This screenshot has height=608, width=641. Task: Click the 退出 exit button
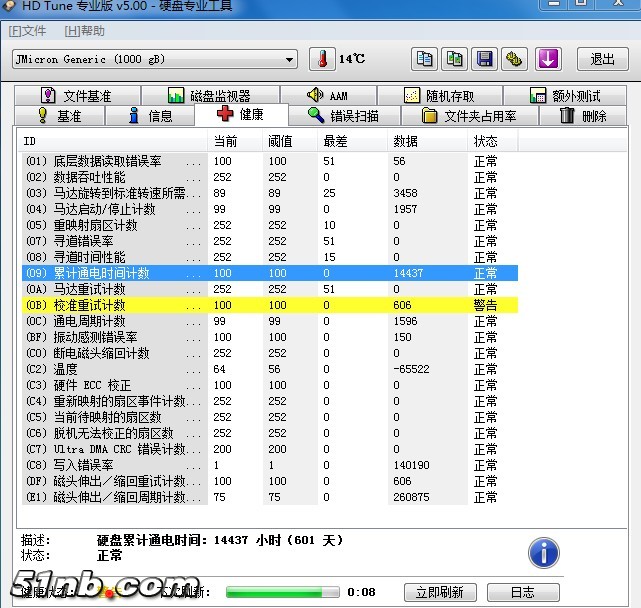(x=603, y=59)
